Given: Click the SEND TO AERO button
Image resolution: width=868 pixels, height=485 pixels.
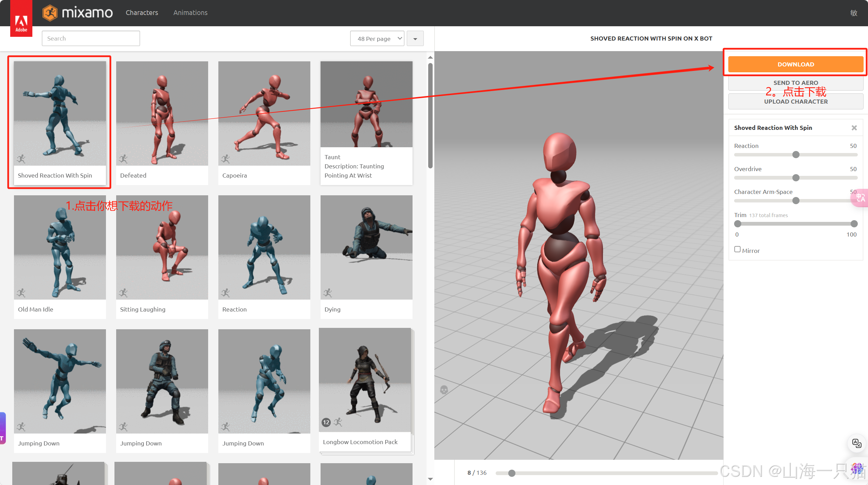Looking at the screenshot, I should (796, 83).
